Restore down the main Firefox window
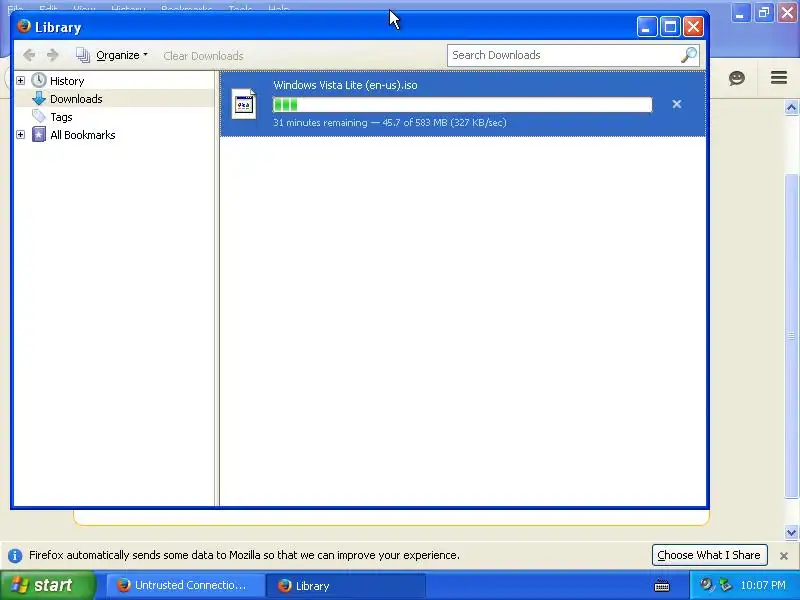The width and height of the screenshot is (800, 600). (763, 13)
